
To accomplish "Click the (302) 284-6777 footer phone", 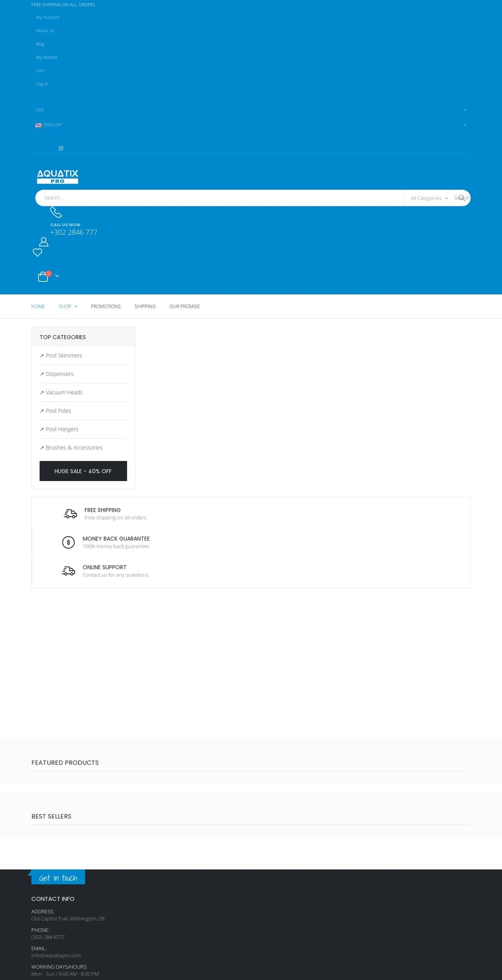I will point(48,937).
